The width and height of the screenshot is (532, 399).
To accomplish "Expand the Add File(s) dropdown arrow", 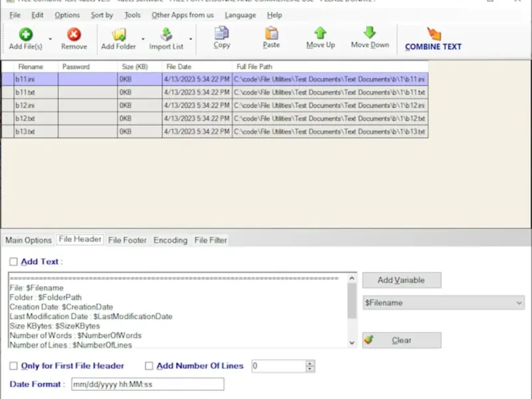I will tap(51, 39).
